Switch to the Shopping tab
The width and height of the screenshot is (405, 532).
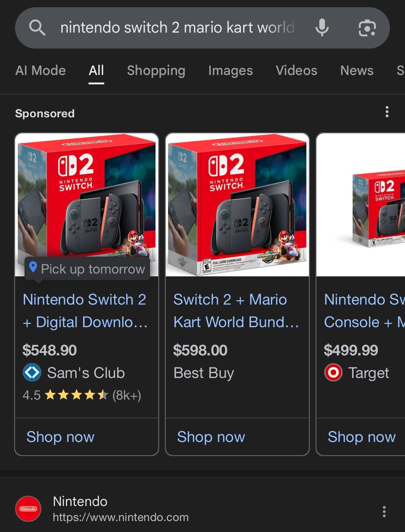pyautogui.click(x=156, y=71)
